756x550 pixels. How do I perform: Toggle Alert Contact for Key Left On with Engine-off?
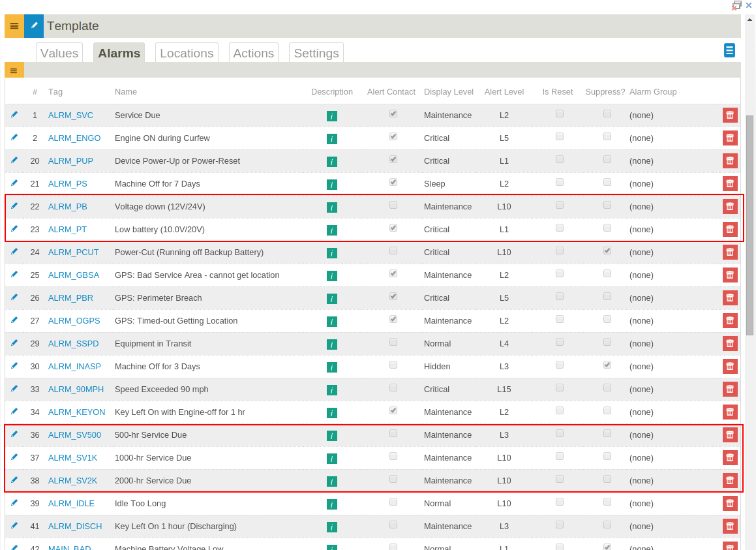[393, 410]
